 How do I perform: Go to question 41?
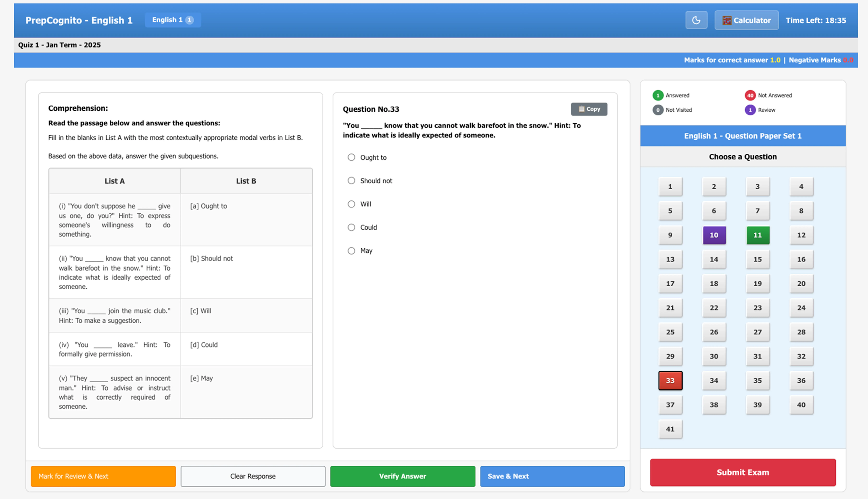pyautogui.click(x=670, y=429)
